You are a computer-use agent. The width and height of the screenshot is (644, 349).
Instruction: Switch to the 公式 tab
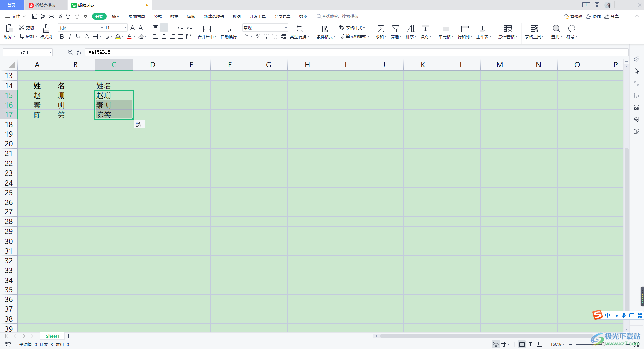[158, 16]
